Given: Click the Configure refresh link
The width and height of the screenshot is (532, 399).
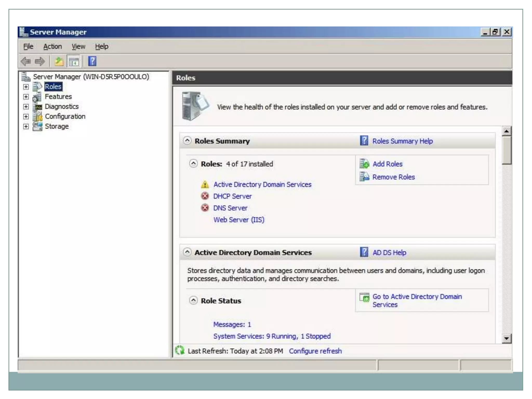Looking at the screenshot, I should tap(315, 351).
